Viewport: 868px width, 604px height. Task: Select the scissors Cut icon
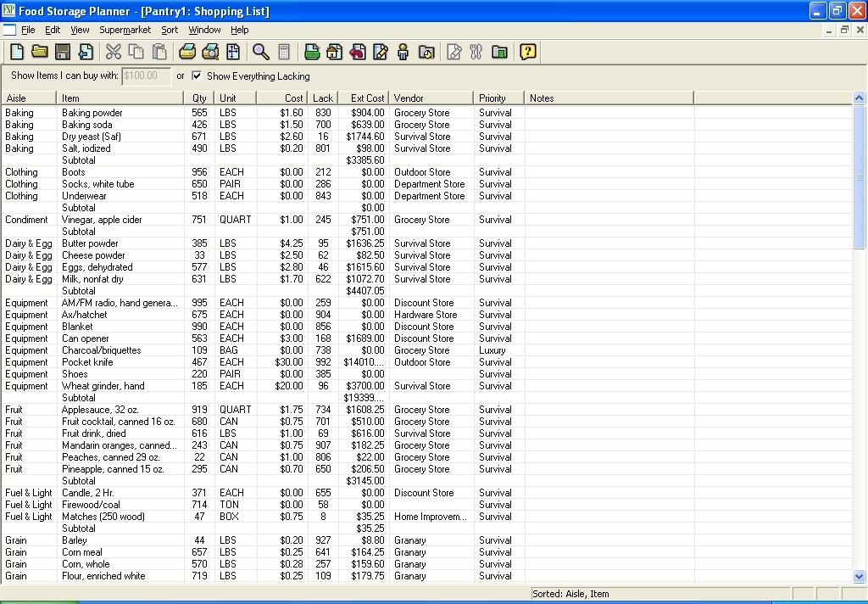coord(113,52)
